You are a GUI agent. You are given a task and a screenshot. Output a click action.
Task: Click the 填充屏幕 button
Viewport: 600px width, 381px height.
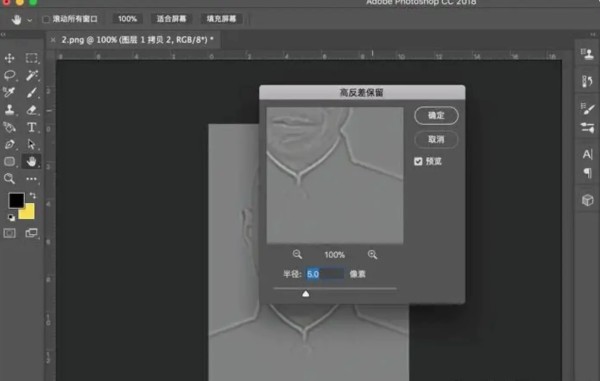[222, 19]
